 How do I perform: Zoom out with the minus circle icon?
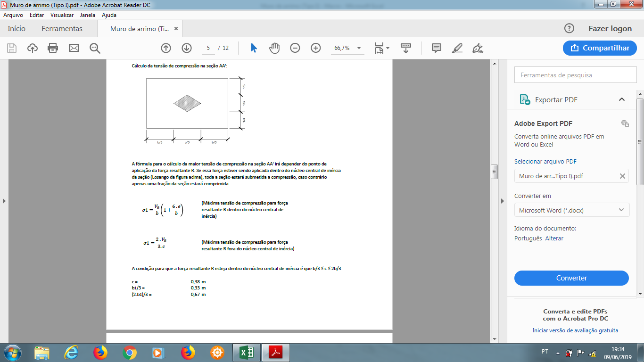[x=295, y=48]
